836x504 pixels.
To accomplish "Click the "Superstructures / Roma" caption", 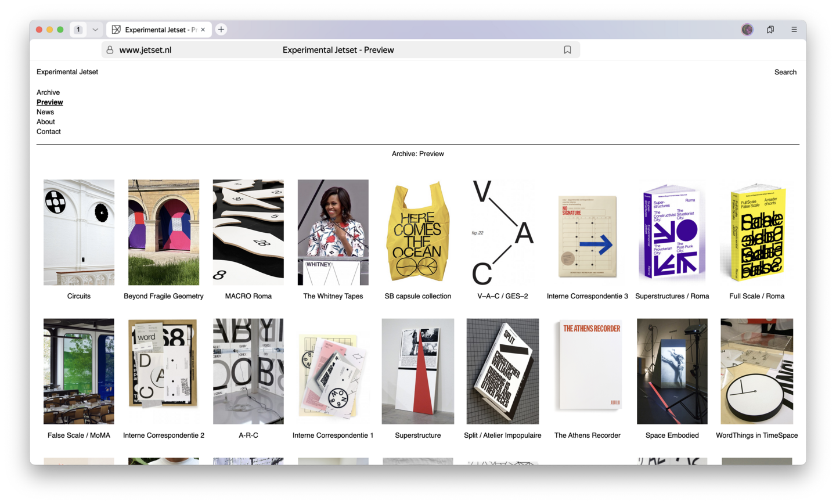I will 672,296.
